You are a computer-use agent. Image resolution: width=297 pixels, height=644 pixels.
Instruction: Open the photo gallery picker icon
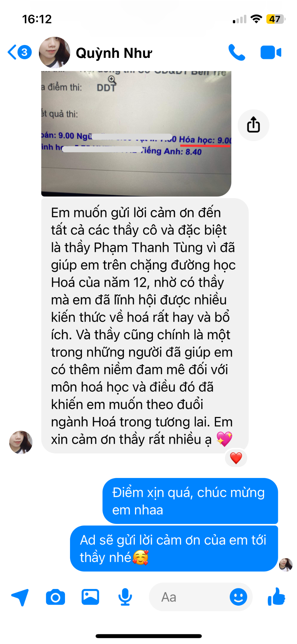tap(90, 597)
